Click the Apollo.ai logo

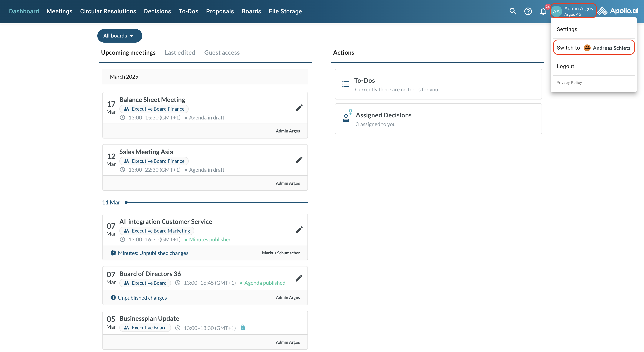[618, 11]
